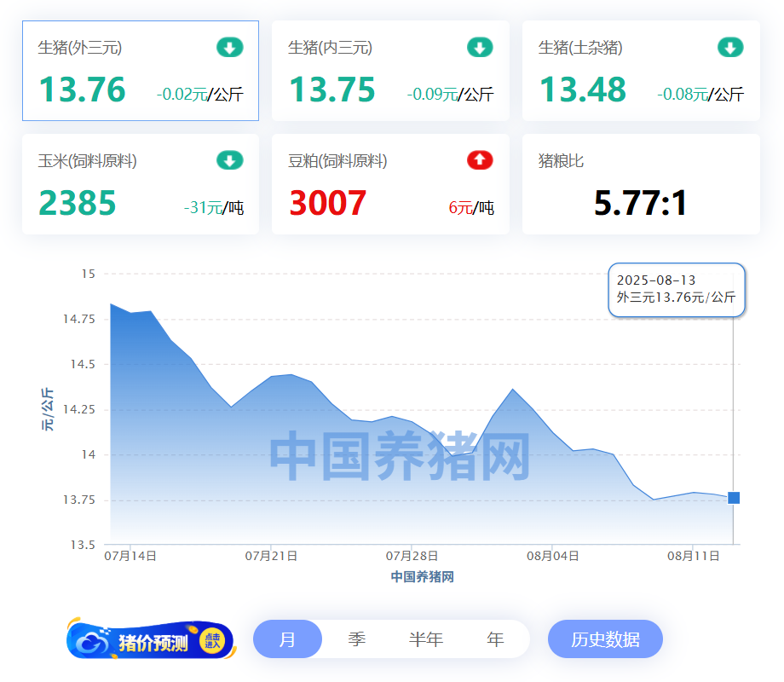Click price value 13.48

pyautogui.click(x=583, y=90)
